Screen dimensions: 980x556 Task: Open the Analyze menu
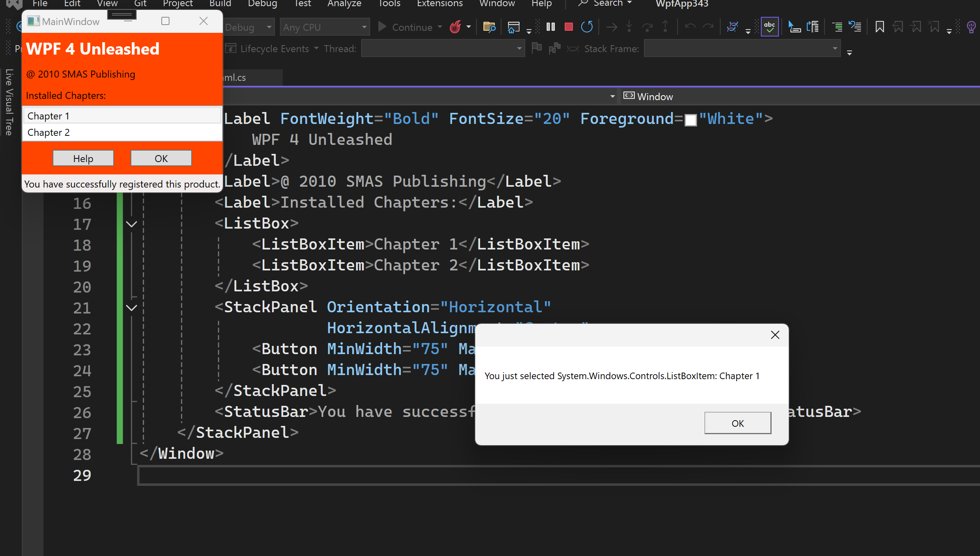(x=344, y=4)
